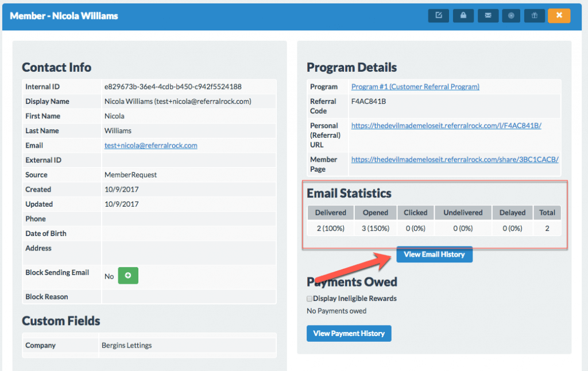Click the Contact Info heading
Viewport: 588px width, 371px height.
pos(57,67)
